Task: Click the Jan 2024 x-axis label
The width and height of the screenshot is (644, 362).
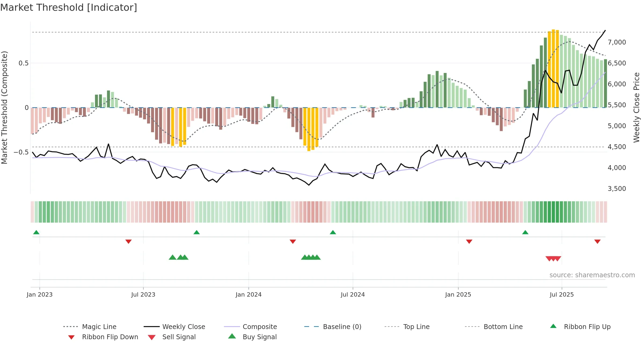Action: tap(248, 294)
